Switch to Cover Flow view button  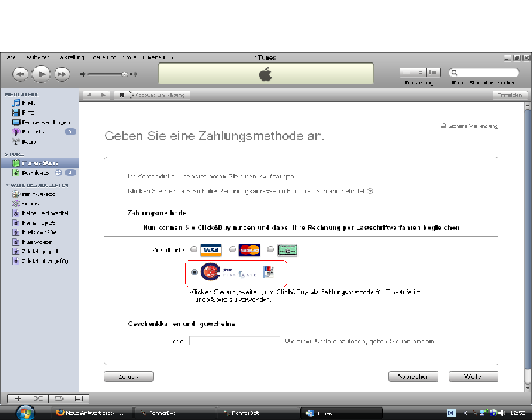[x=433, y=73]
